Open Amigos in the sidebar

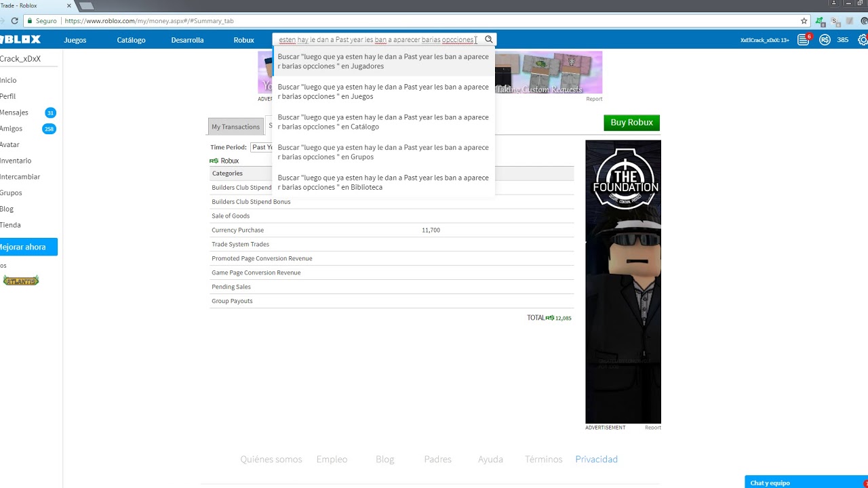(11, 128)
